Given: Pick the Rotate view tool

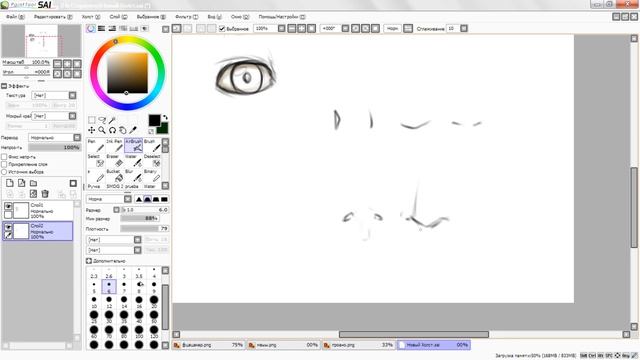Looking at the screenshot, I should (112, 130).
